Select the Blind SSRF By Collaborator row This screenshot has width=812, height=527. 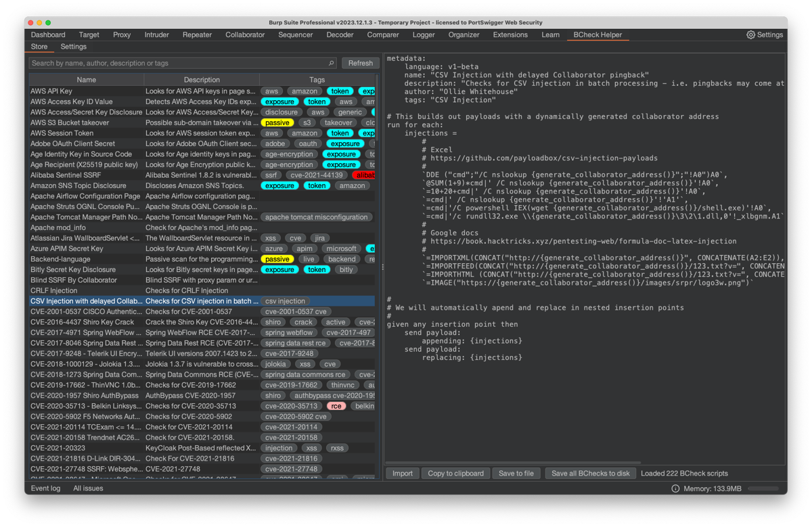pyautogui.click(x=202, y=280)
